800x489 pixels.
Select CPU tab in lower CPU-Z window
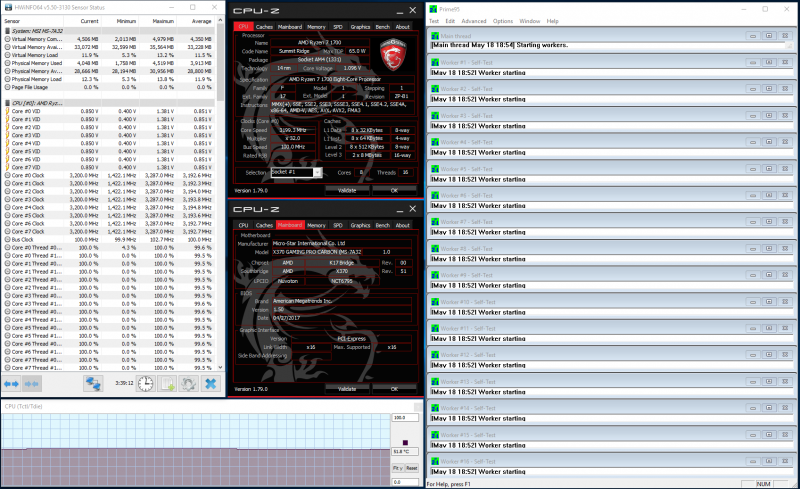point(243,225)
